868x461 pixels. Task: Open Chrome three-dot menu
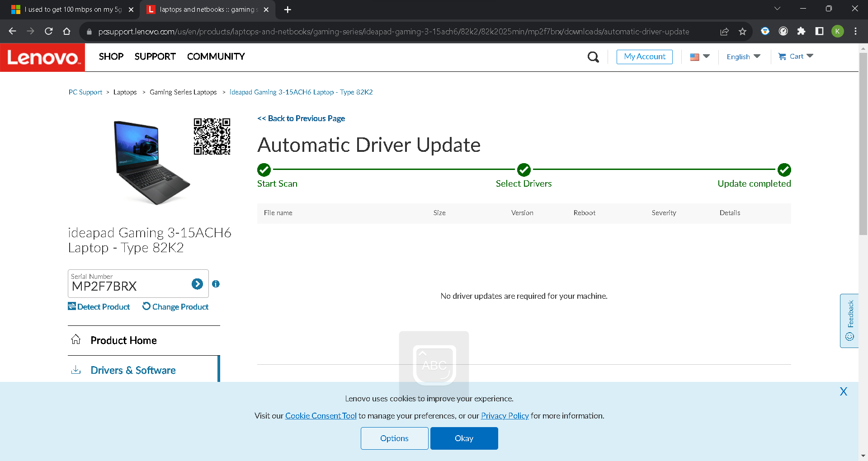[855, 31]
